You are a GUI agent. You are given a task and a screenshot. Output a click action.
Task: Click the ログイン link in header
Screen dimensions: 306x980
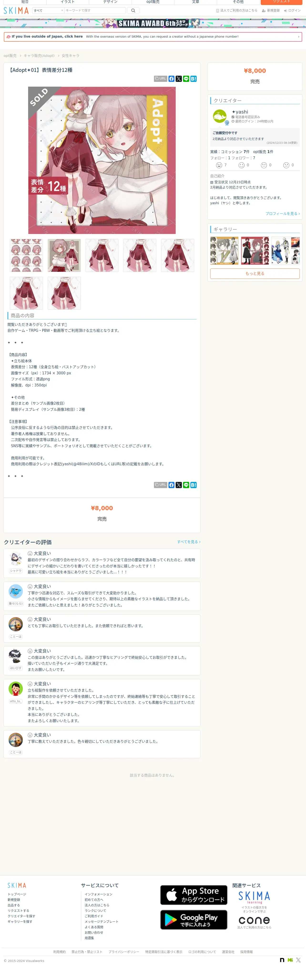click(292, 11)
